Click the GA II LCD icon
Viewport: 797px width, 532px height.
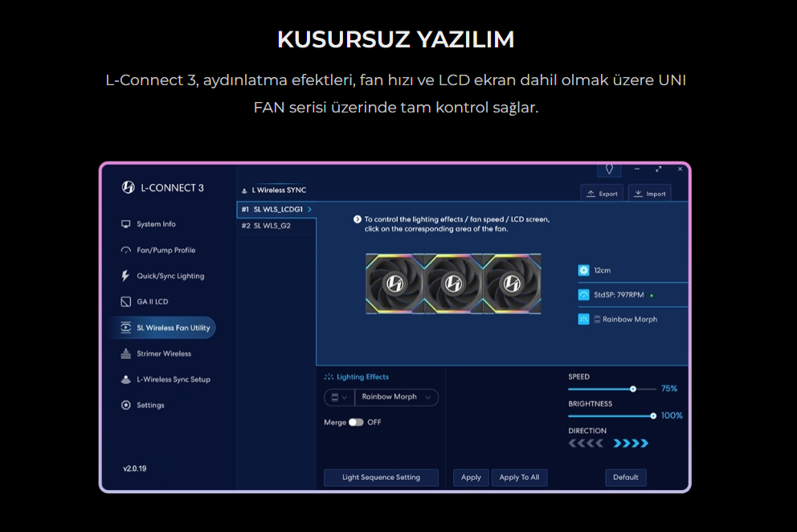pos(125,301)
